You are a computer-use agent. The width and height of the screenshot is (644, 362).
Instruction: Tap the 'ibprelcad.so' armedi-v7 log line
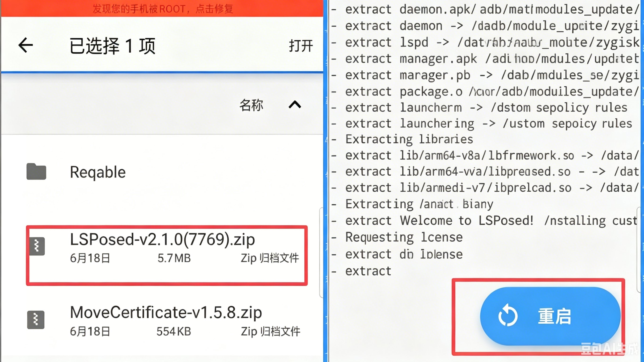pos(485,188)
